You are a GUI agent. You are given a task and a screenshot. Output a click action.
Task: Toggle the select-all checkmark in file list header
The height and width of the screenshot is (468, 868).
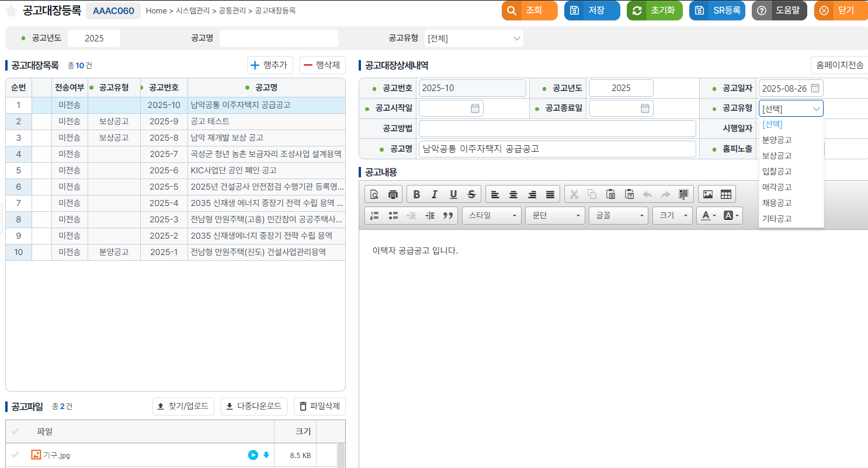15,432
